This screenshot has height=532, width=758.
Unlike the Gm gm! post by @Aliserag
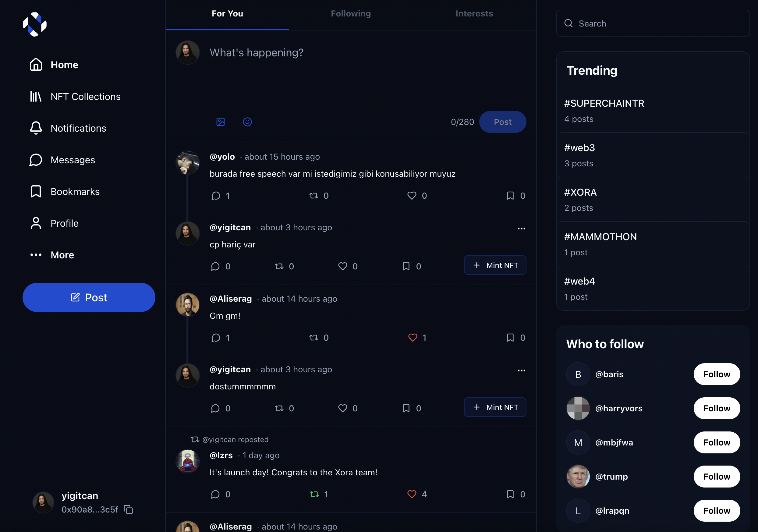coord(413,338)
